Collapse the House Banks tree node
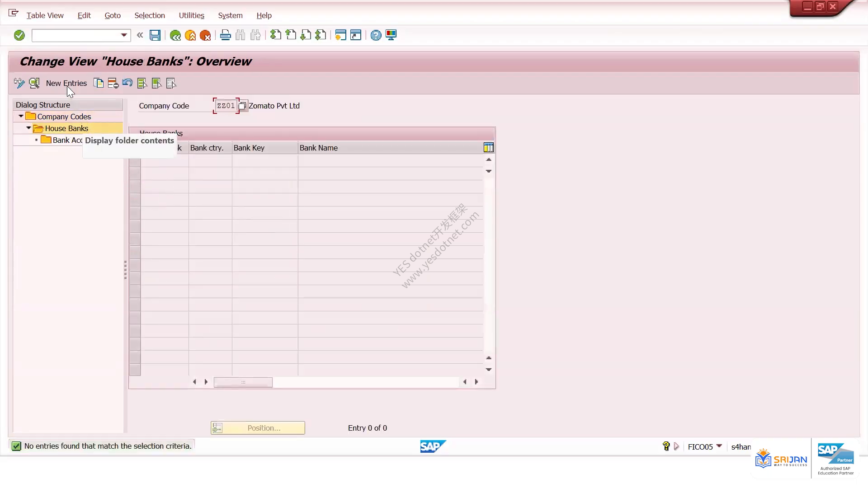Image resolution: width=868 pixels, height=488 pixels. [28, 128]
